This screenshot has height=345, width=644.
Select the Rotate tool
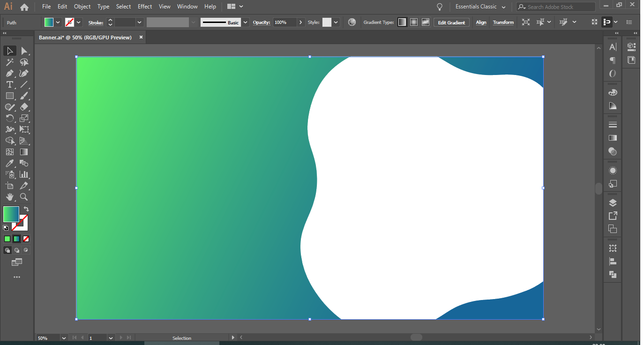pos(10,118)
